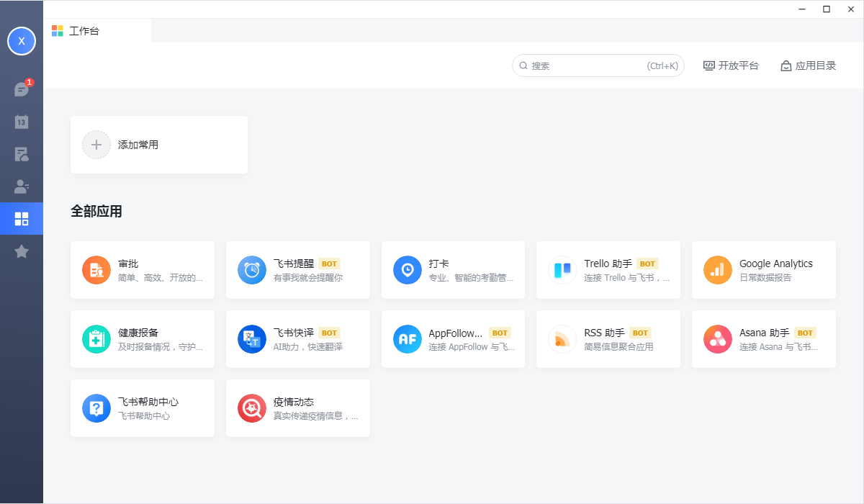The height and width of the screenshot is (504, 864).
Task: Launch the 飞书提醒 reminder bot
Action: click(298, 270)
